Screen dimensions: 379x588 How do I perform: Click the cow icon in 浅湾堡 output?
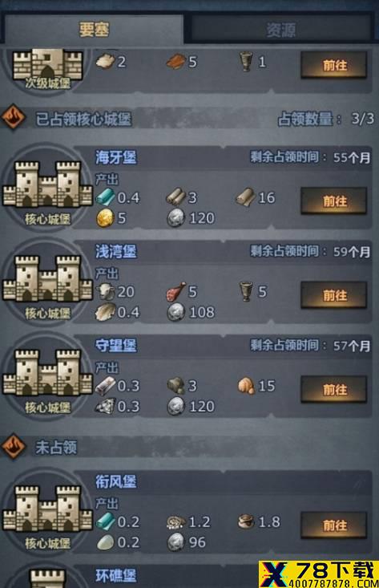105,291
